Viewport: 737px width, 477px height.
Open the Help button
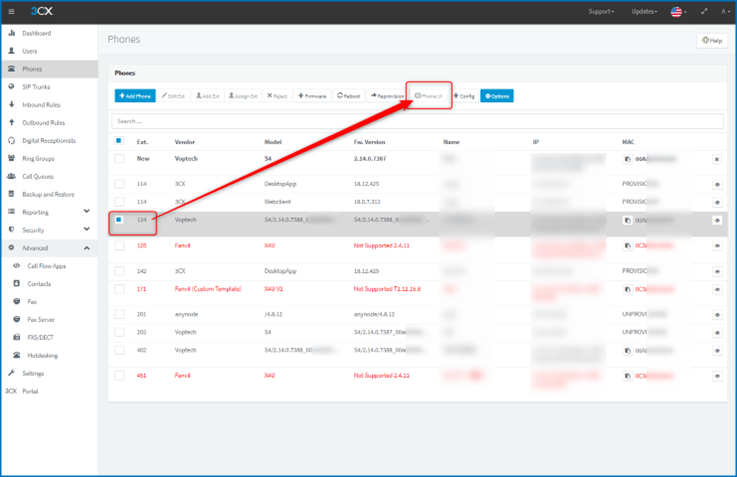(712, 40)
